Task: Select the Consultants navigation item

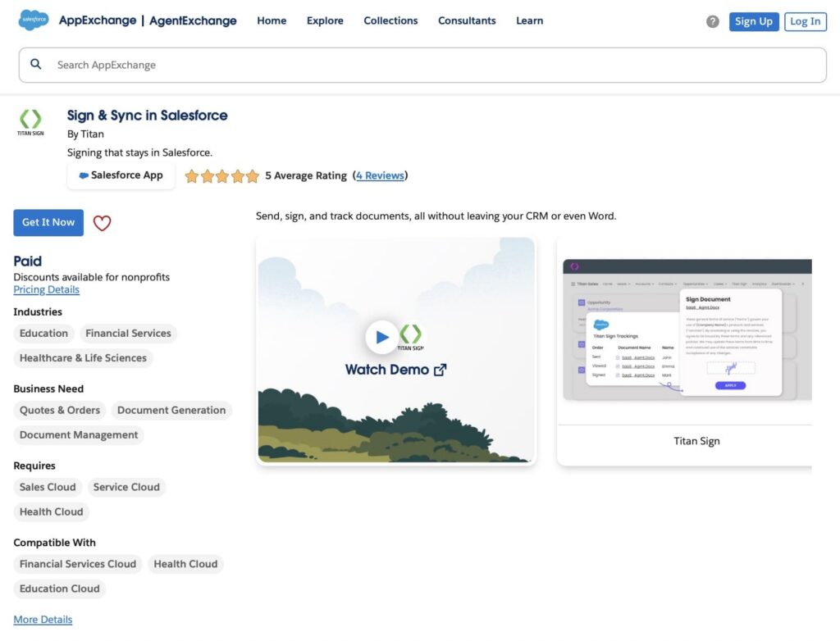Action: click(467, 20)
